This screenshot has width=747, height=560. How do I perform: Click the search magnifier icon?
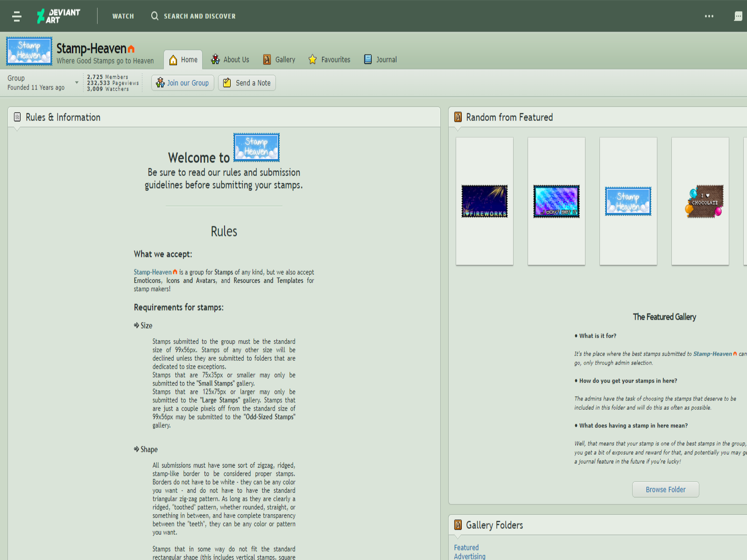[155, 16]
